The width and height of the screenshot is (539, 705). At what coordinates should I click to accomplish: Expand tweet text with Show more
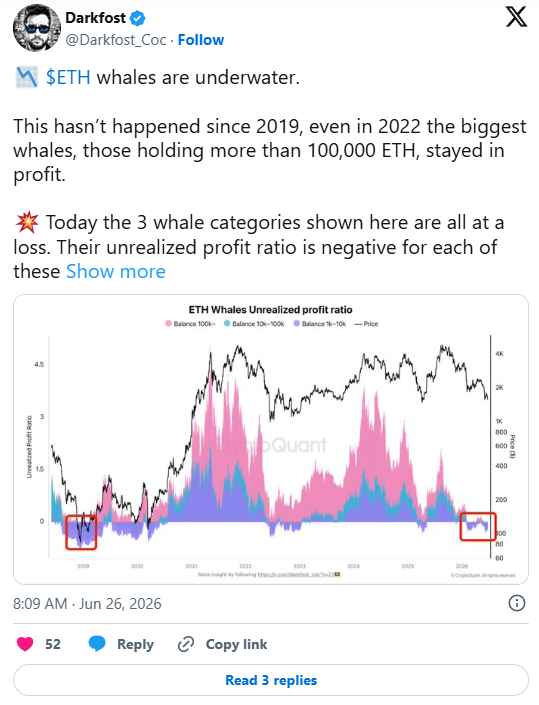click(x=116, y=272)
